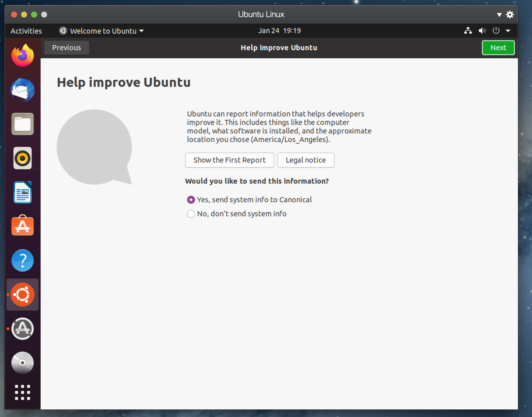Screen dimensions: 532x417
Task: Select No, don't send system info
Action: (191, 214)
